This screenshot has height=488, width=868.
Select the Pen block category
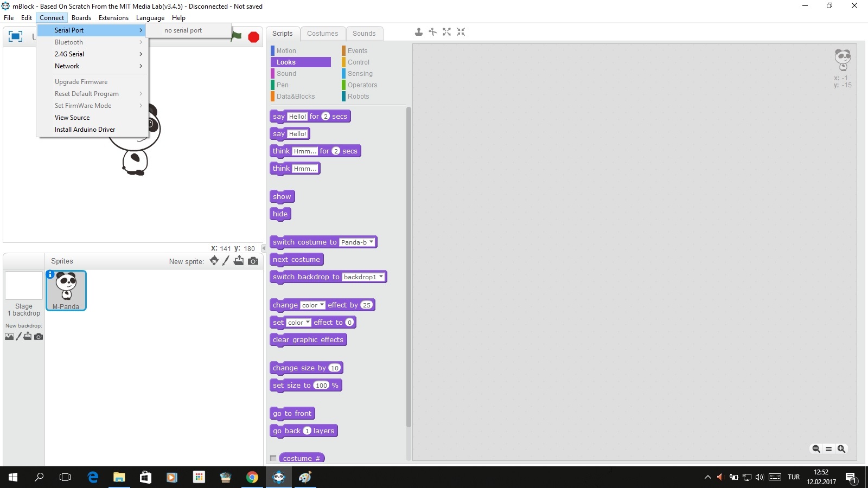[x=301, y=85]
